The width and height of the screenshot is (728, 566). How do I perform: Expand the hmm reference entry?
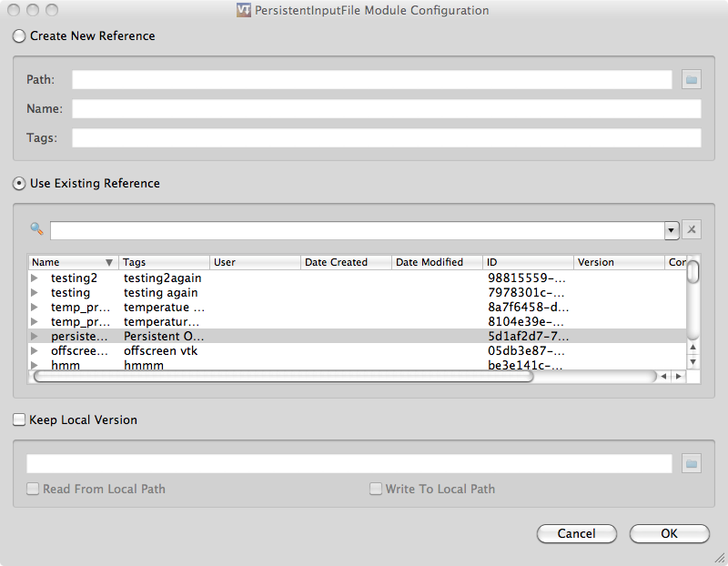click(x=35, y=365)
